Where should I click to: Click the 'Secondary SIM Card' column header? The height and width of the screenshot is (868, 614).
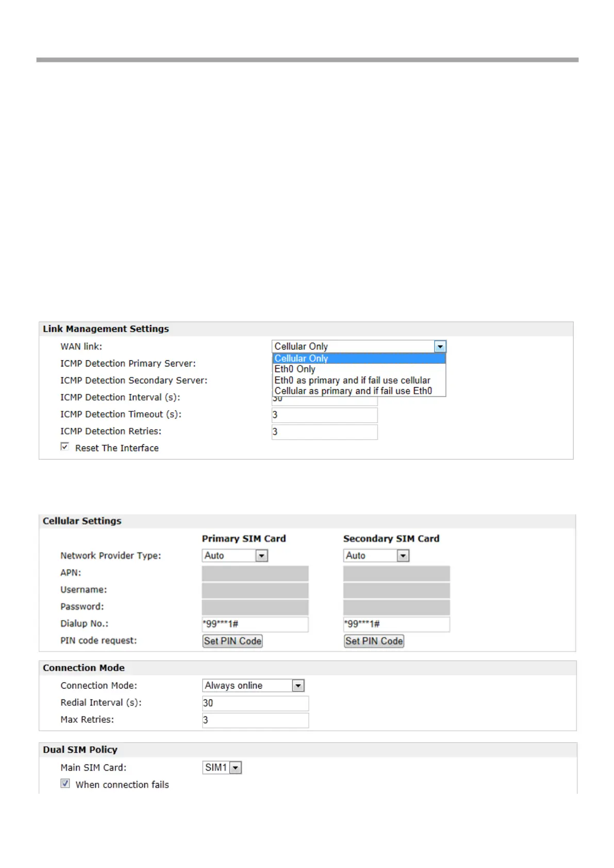click(391, 539)
